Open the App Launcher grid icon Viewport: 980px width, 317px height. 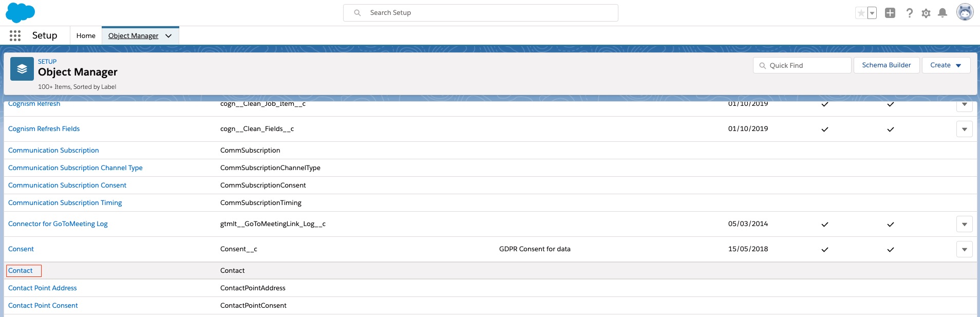pos(15,35)
